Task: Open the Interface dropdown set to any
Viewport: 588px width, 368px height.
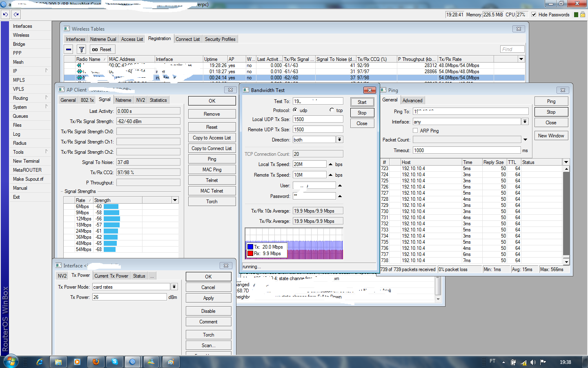Action: pos(525,121)
